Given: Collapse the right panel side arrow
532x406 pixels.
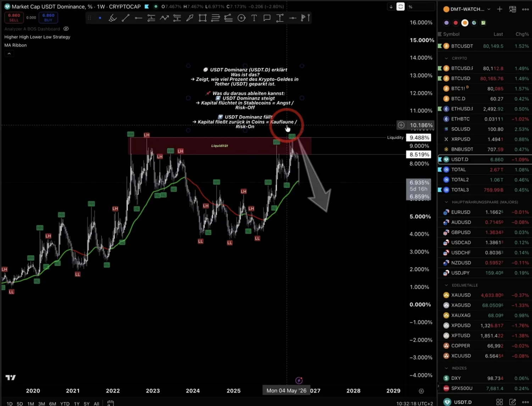Looking at the screenshot, I should click(438, 386).
